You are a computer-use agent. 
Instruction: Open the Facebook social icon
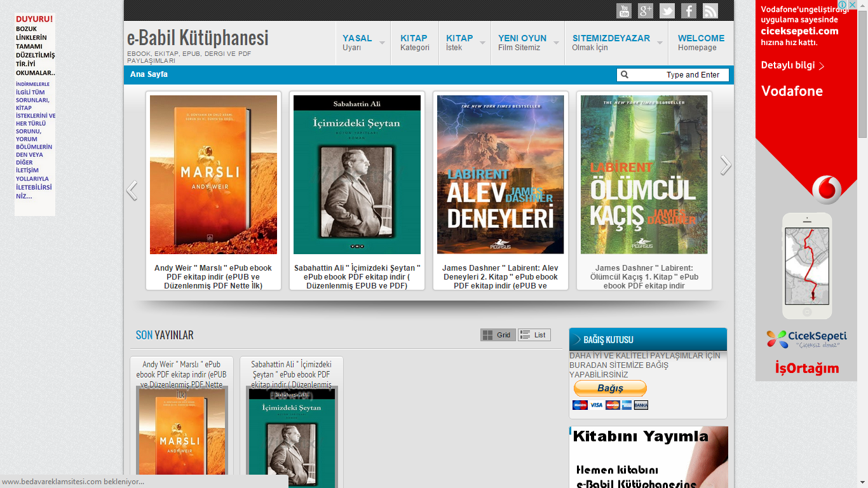pyautogui.click(x=689, y=11)
